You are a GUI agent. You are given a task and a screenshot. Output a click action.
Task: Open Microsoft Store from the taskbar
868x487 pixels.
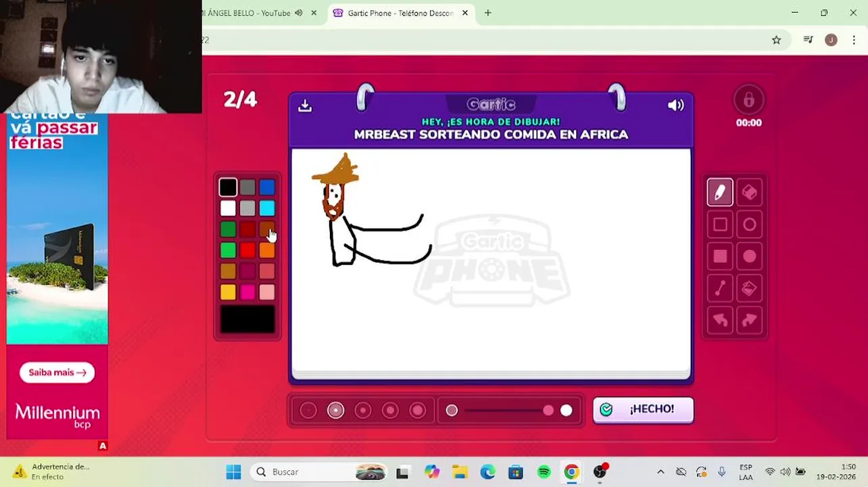click(x=516, y=472)
